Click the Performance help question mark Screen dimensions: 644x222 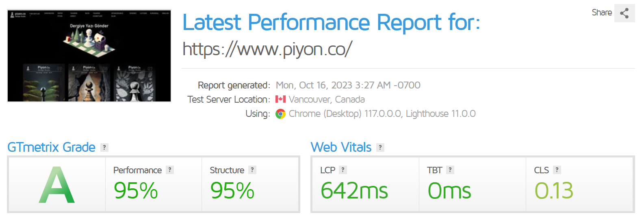click(x=170, y=170)
